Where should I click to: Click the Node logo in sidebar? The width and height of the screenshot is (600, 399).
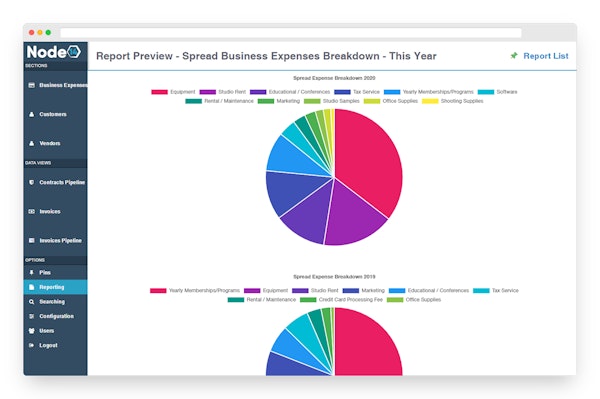(54, 52)
